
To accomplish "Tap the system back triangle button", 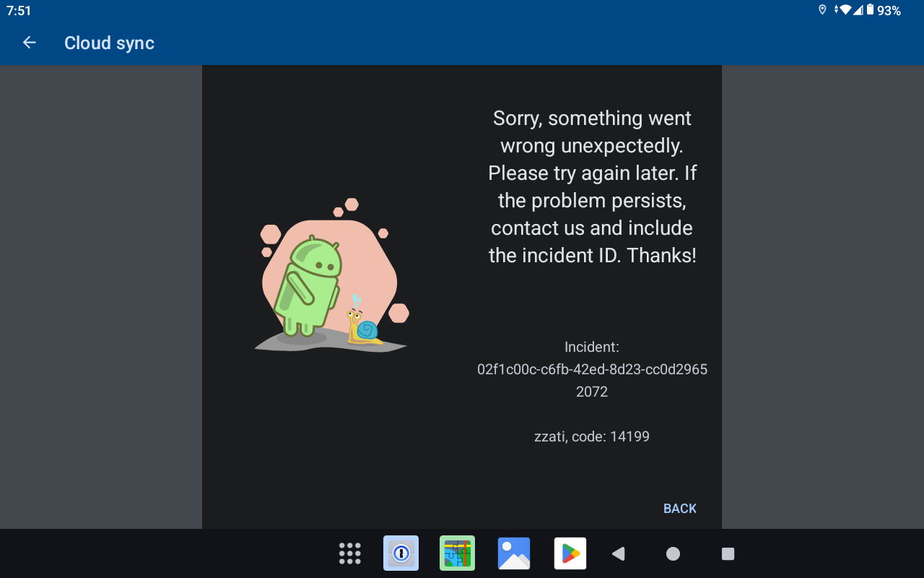I will click(x=618, y=553).
